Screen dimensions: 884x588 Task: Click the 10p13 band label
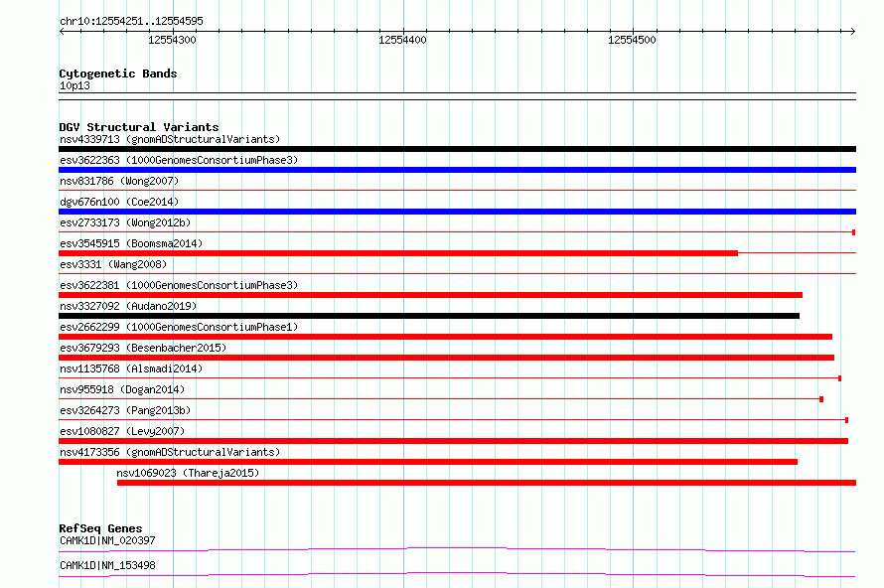point(74,85)
